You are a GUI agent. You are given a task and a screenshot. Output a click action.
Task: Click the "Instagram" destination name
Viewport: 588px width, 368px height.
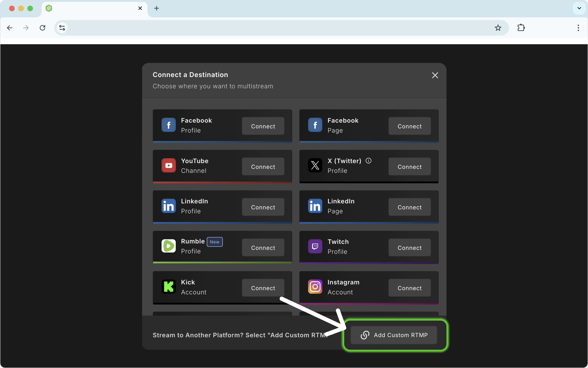tap(344, 282)
